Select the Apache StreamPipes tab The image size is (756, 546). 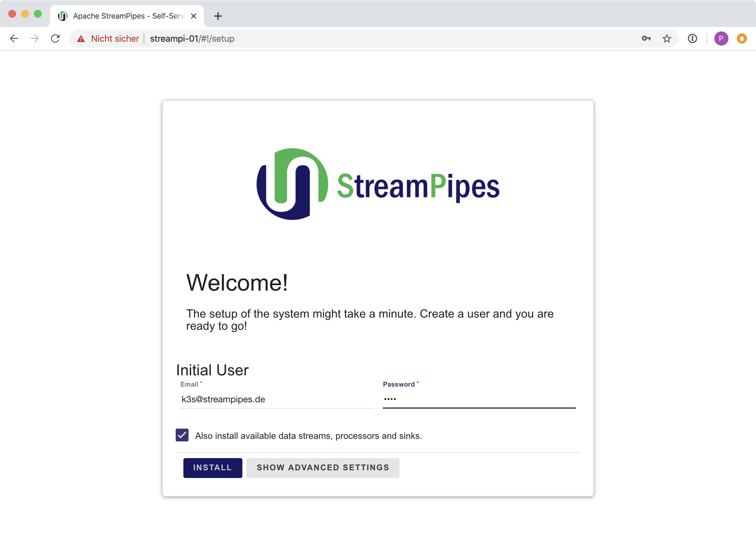point(127,16)
